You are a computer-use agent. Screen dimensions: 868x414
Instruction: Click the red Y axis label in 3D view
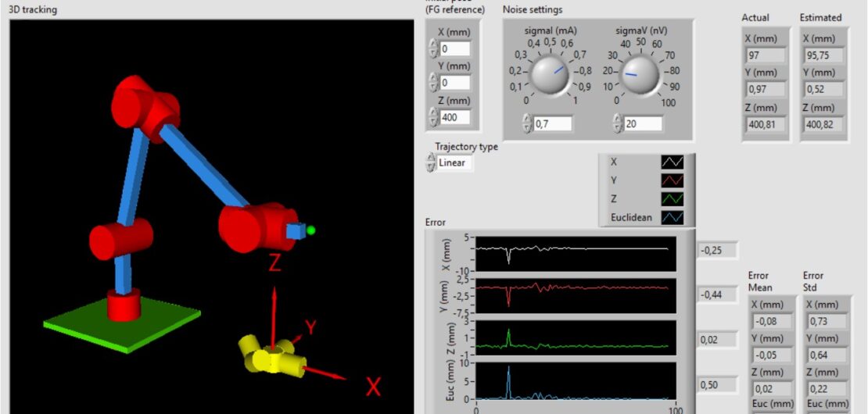click(311, 327)
